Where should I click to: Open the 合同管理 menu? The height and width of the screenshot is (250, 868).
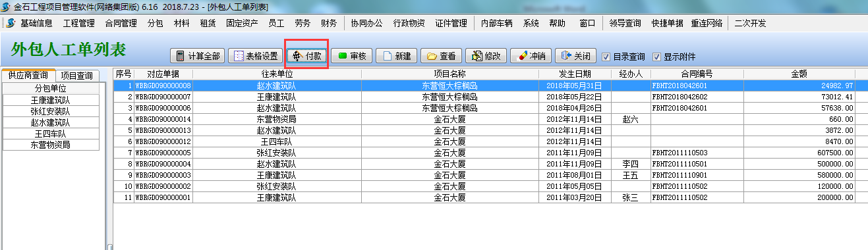(121, 23)
